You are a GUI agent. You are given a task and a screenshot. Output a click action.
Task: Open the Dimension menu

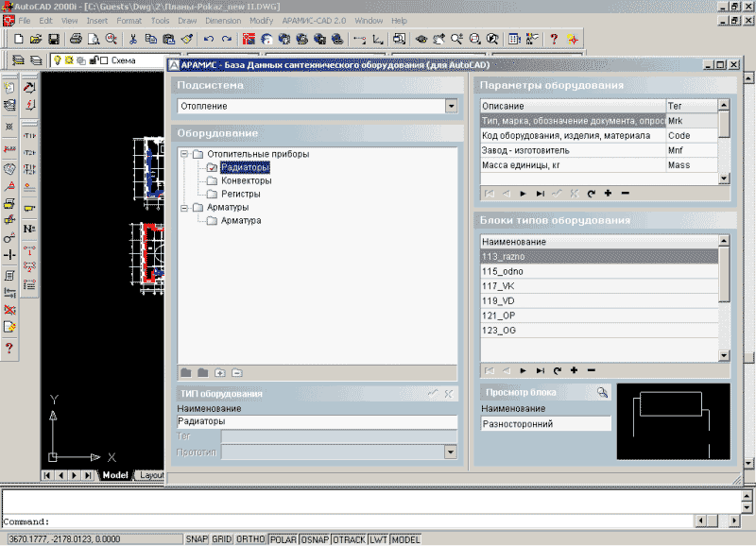point(223,21)
